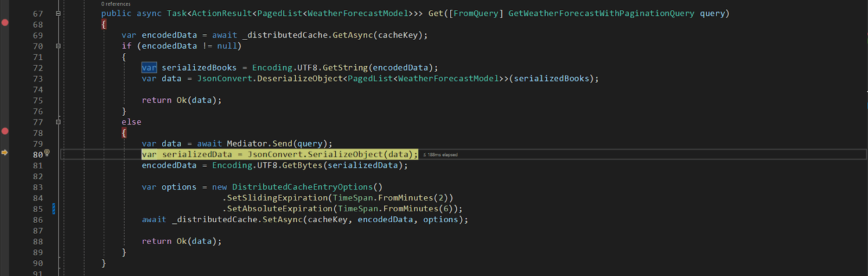Toggle the breakpoint on line 78
Image resolution: width=868 pixels, height=276 pixels.
5,131
